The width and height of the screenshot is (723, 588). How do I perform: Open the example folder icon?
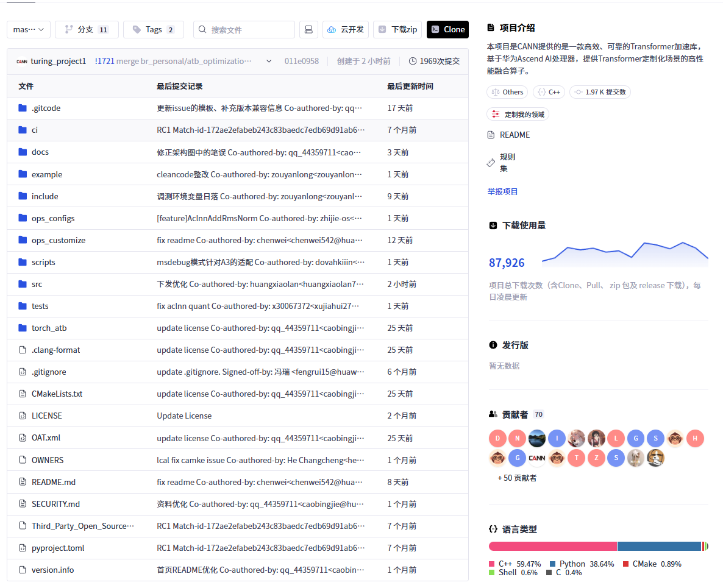(23, 174)
